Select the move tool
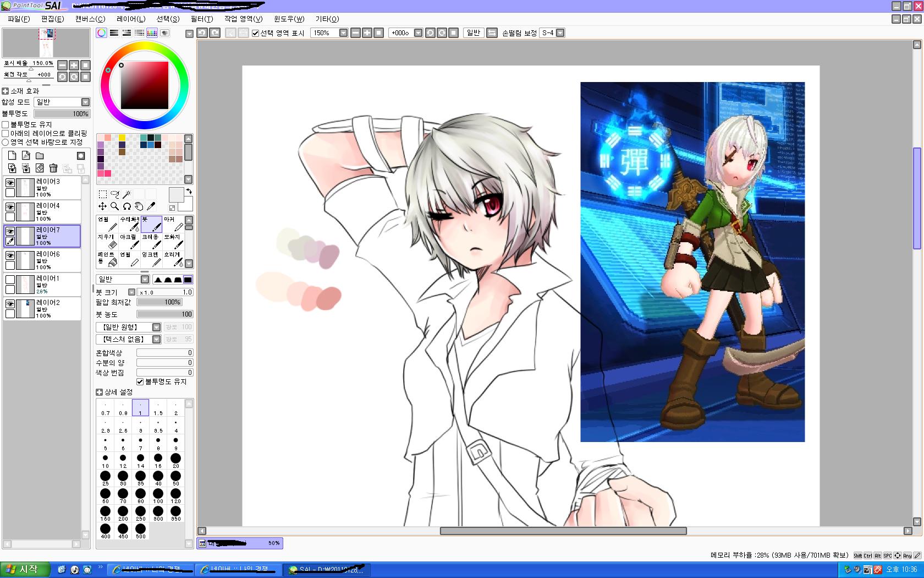 tap(103, 206)
